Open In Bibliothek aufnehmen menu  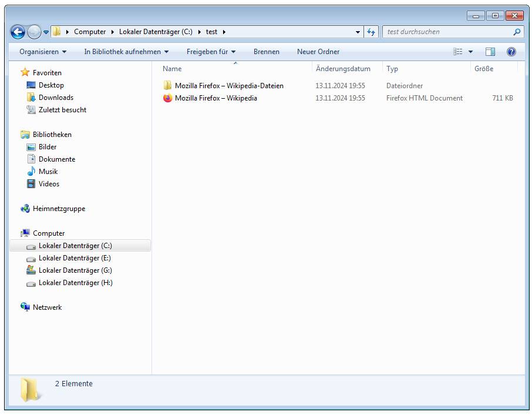point(126,52)
